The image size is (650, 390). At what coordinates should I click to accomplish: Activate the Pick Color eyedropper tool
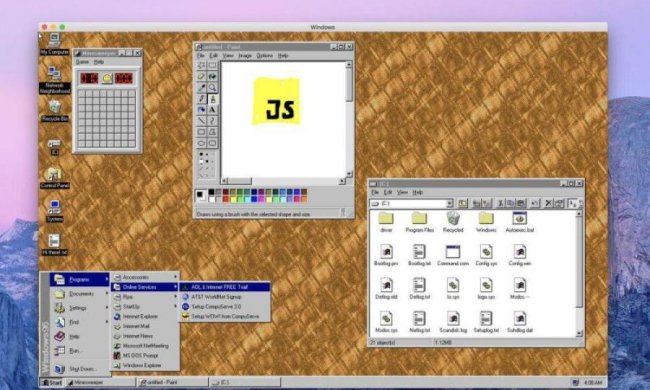click(x=201, y=87)
